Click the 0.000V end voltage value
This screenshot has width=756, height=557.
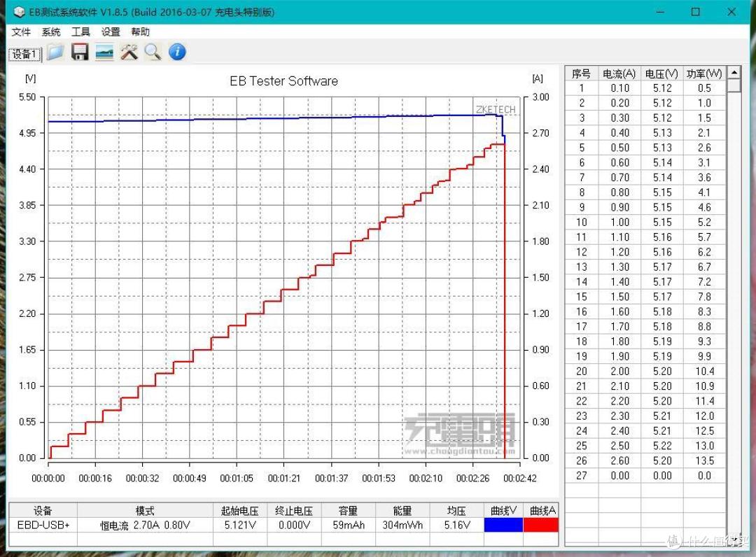pyautogui.click(x=294, y=525)
